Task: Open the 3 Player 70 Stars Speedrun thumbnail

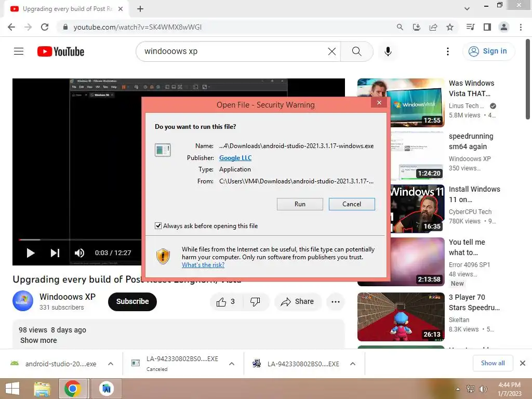Action: click(401, 317)
